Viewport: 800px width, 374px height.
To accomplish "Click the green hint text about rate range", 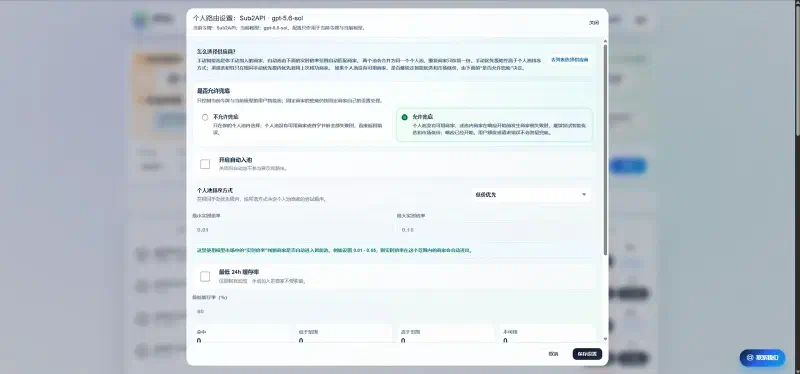I will (x=335, y=251).
